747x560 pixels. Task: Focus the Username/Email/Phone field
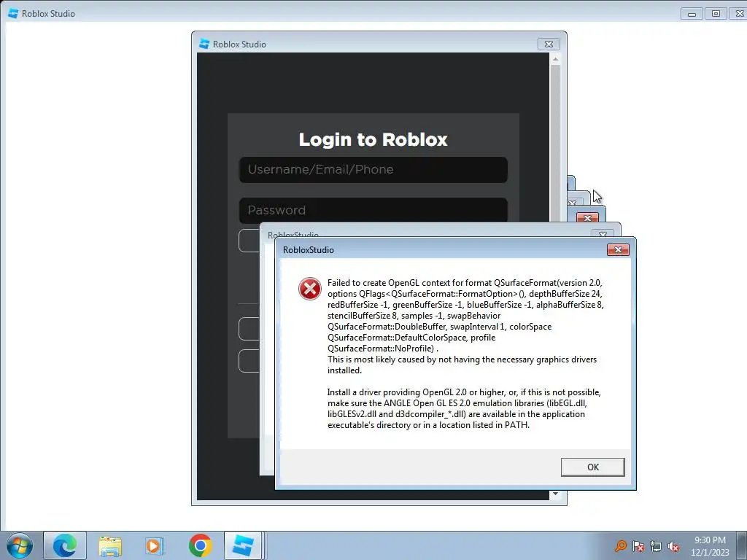point(373,169)
